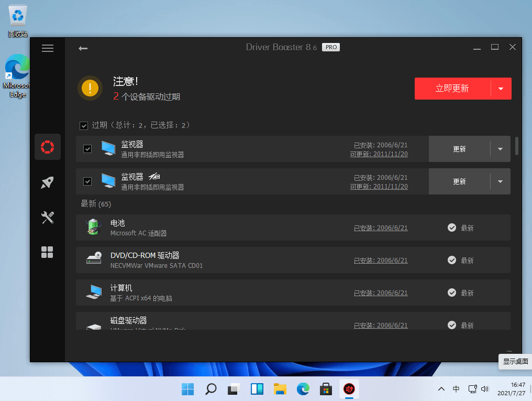Click 更新 for the second 监视器

click(459, 182)
